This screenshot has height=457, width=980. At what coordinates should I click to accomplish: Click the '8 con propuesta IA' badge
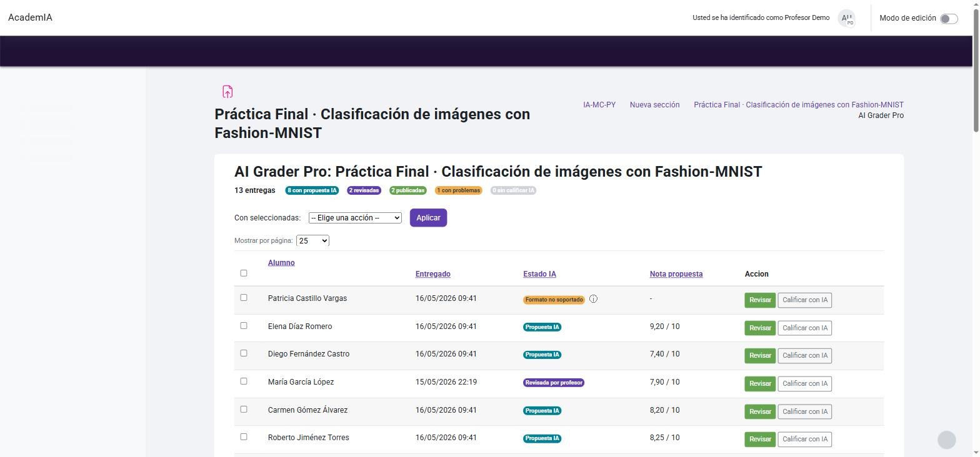[x=312, y=190]
